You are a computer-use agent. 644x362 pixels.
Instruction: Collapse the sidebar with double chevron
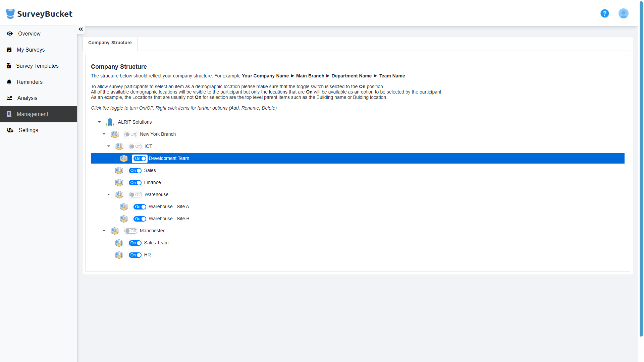[81, 29]
